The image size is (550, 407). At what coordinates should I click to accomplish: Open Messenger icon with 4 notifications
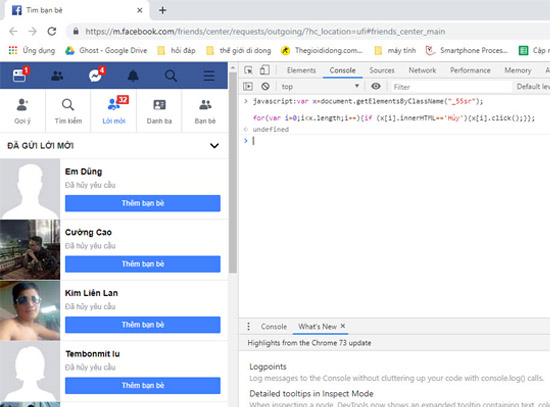point(96,75)
